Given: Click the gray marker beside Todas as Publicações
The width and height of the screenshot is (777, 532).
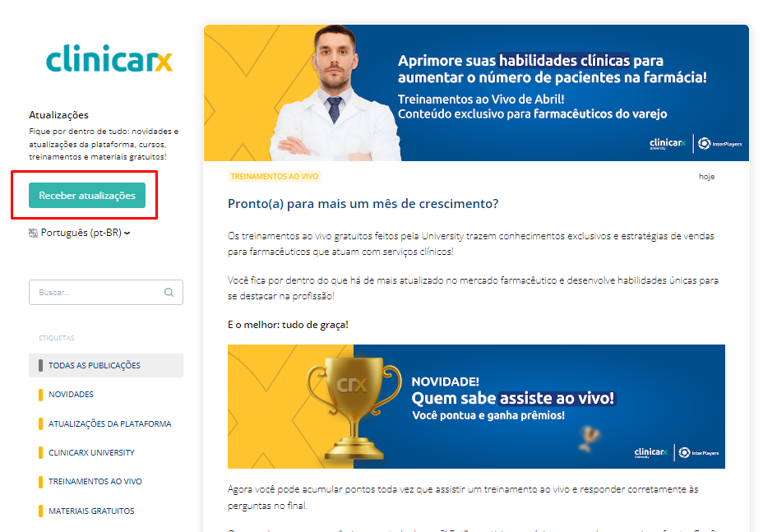Looking at the screenshot, I should 40,366.
